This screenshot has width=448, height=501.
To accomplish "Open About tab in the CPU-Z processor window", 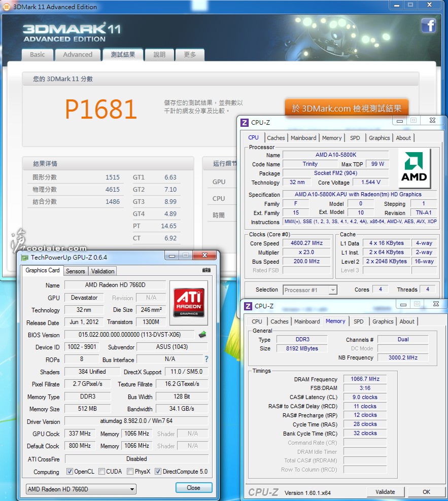I will coord(403,138).
